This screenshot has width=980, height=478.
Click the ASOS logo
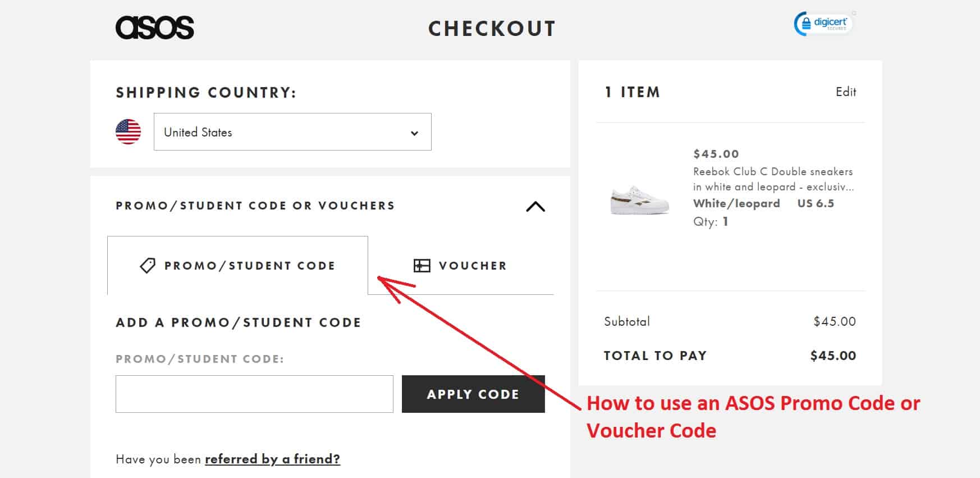coord(154,28)
